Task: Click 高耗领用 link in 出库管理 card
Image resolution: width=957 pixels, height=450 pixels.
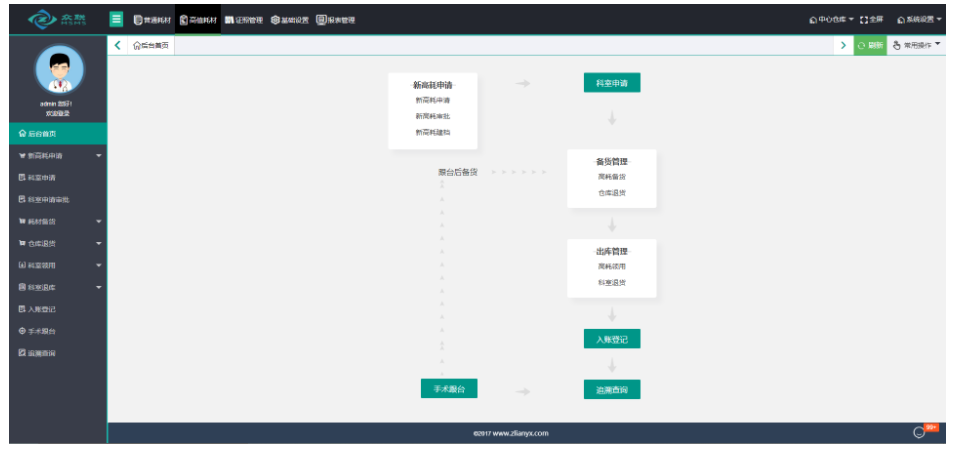Action: pos(612,266)
